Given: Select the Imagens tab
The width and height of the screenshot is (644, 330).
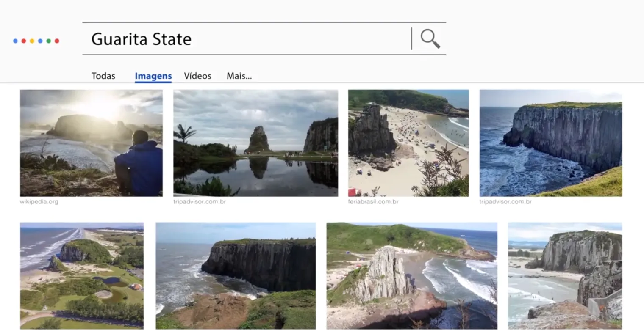Looking at the screenshot, I should pos(153,76).
